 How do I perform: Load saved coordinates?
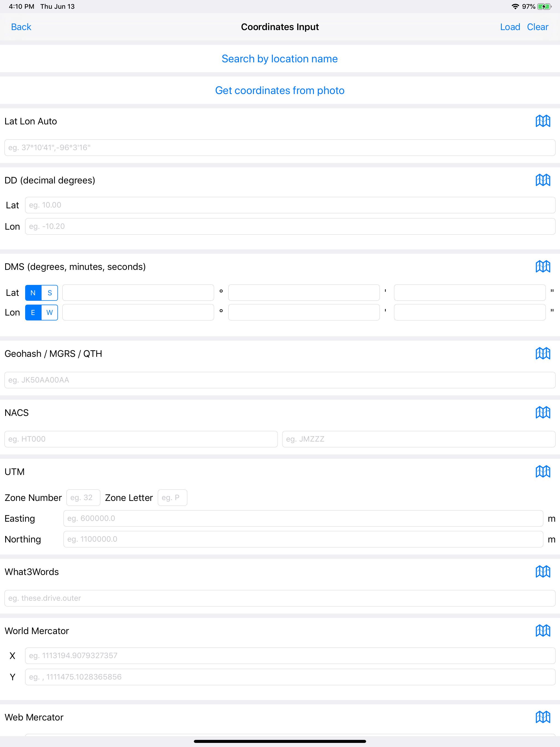(510, 27)
